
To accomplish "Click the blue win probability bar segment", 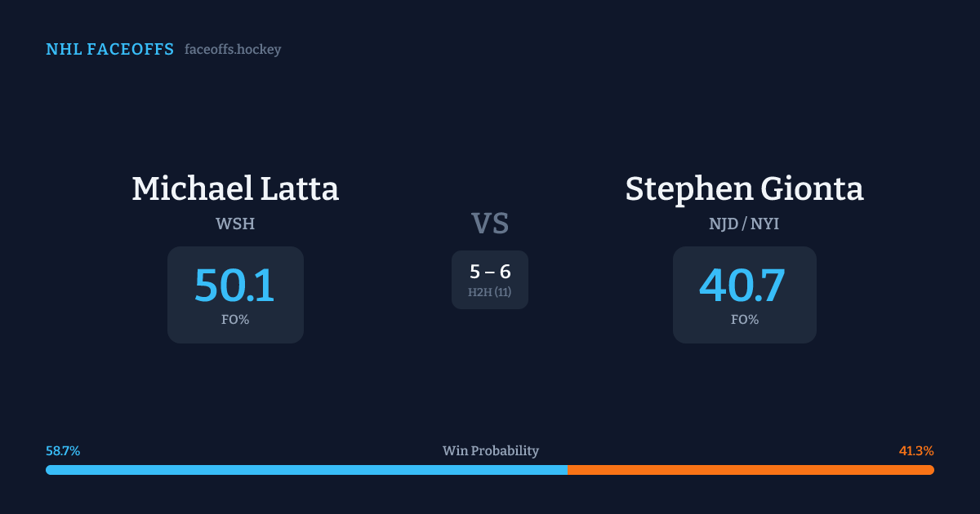I will (x=306, y=470).
